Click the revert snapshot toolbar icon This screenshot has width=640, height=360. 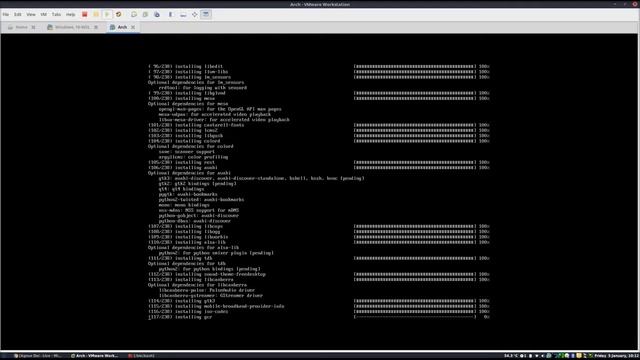click(x=145, y=14)
